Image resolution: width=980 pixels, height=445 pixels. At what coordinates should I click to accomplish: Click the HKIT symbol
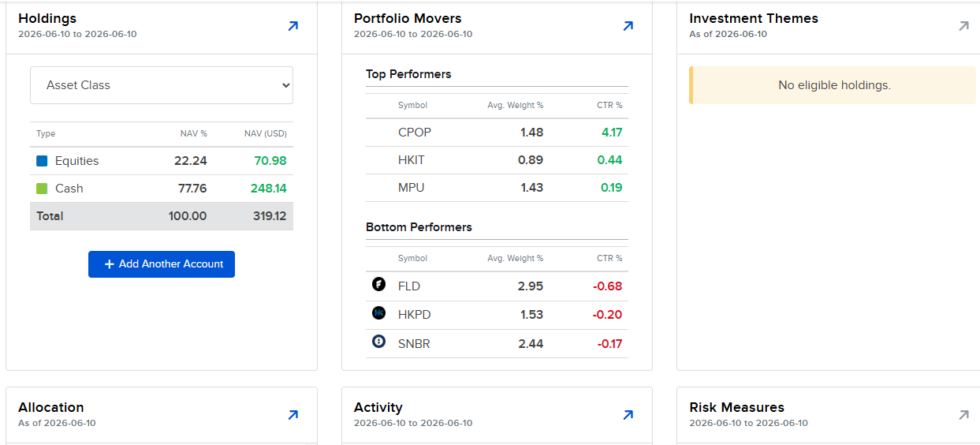click(412, 160)
